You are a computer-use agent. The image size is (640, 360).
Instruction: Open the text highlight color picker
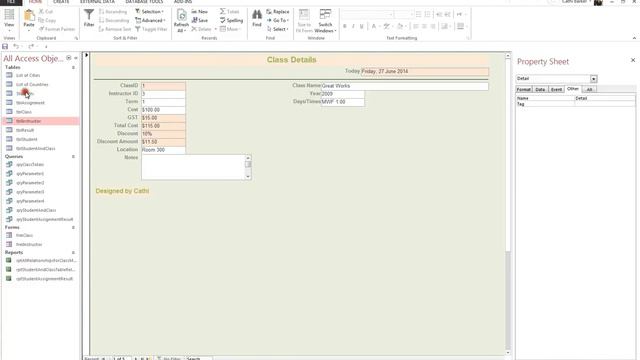pos(388,26)
